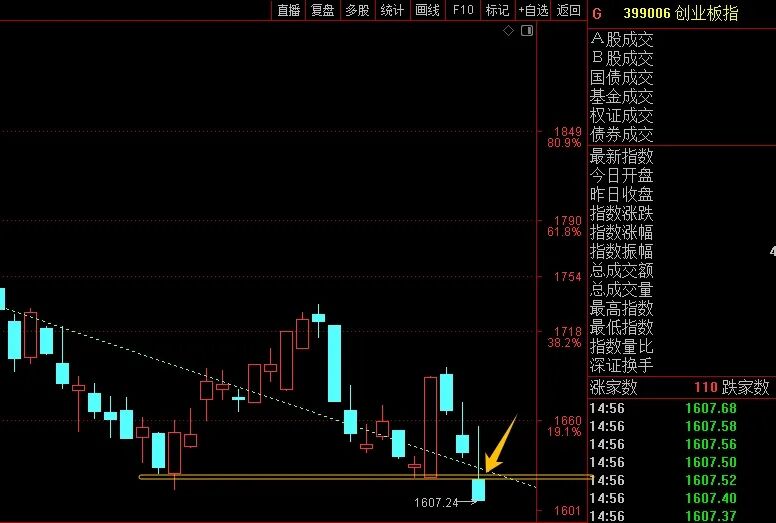This screenshot has height=523, width=776.
Task: Click tick price 1607.37
Action: [711, 516]
